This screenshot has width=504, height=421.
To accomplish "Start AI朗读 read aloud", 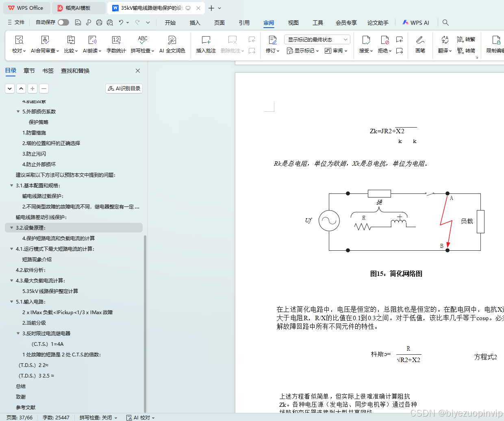I will (92, 45).
